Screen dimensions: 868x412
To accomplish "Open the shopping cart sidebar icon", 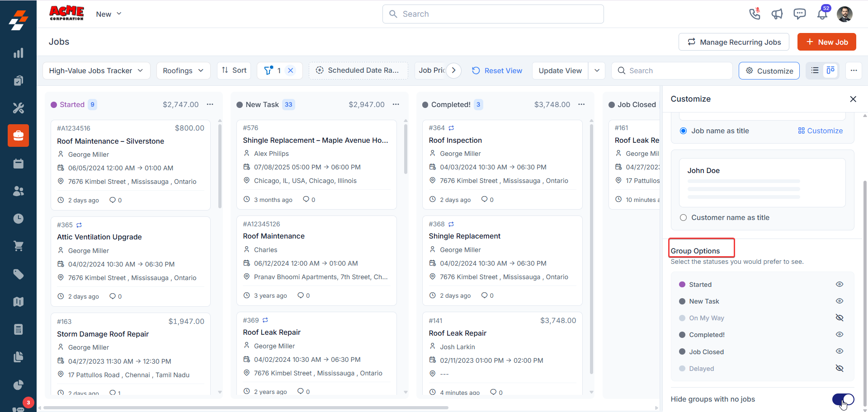I will [x=18, y=246].
